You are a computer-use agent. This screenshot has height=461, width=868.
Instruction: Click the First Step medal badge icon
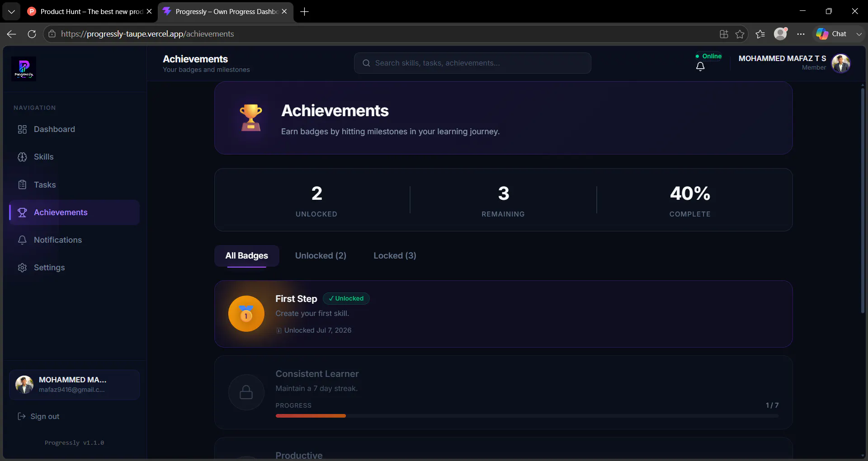246,314
